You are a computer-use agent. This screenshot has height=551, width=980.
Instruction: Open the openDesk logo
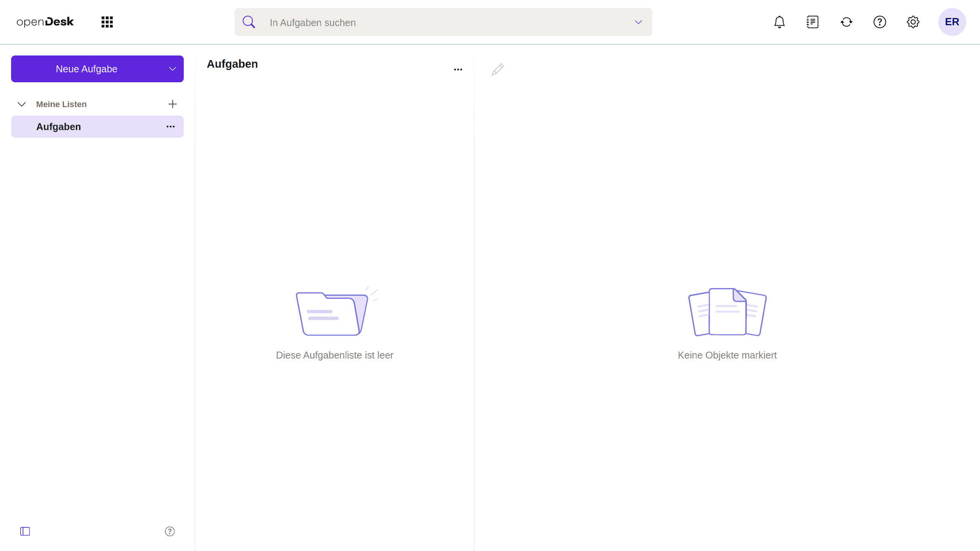45,22
